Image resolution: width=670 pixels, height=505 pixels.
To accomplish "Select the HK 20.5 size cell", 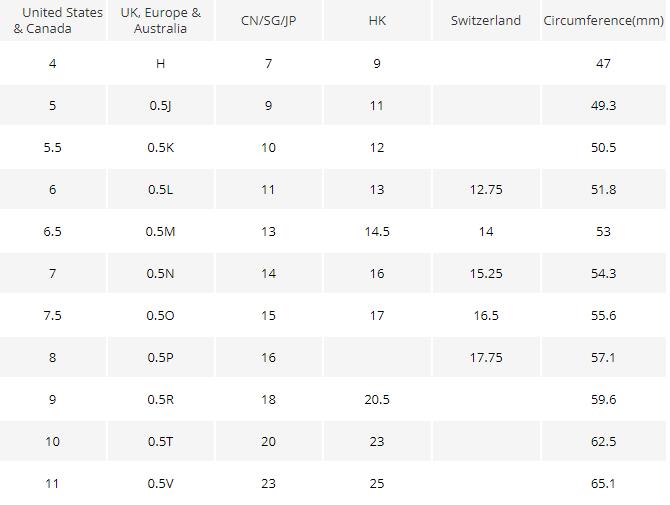I will [377, 400].
